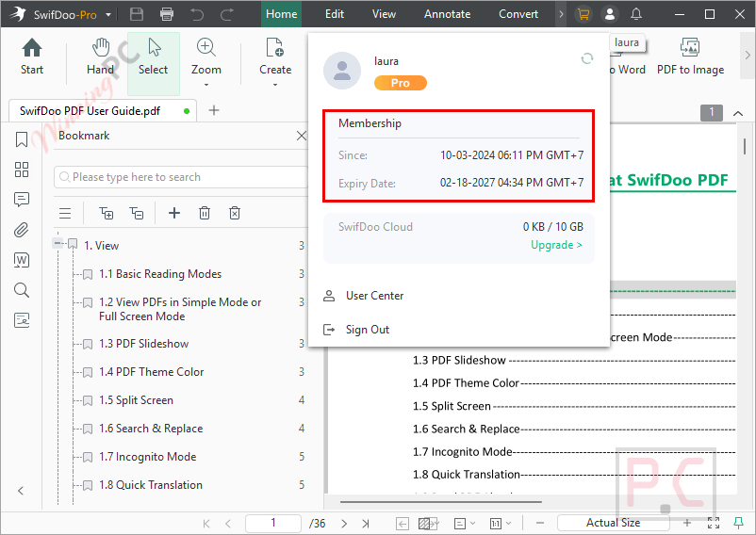Zoom out with minus button

[540, 523]
